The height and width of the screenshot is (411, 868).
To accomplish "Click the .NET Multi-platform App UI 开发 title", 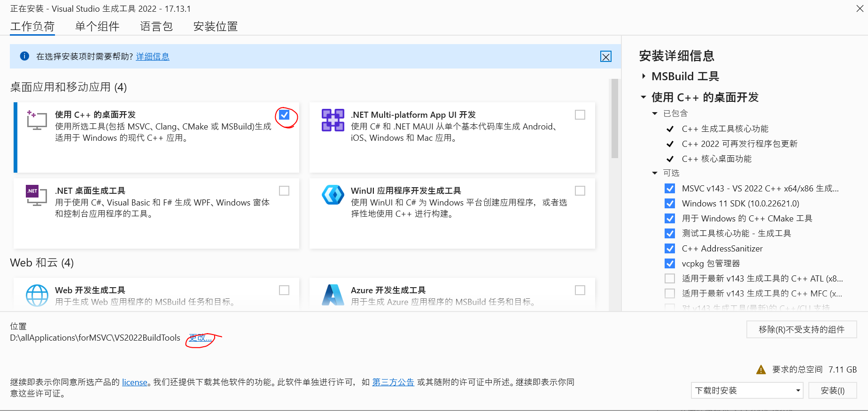I will (413, 114).
